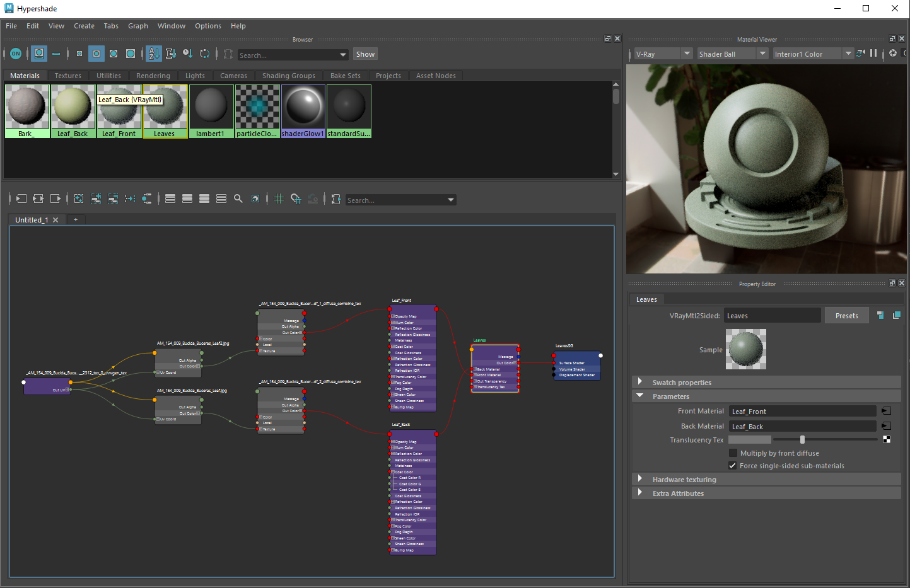Switch to the Textures tab
Viewport: 910px width, 588px height.
click(x=68, y=76)
